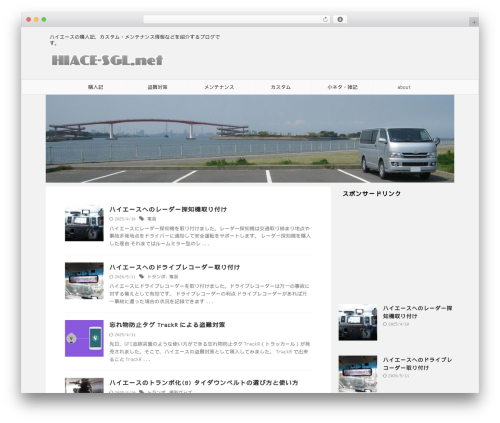
Task: Open article ハイエースのトランポ化(8) タイダウンベルト
Action: tap(204, 383)
